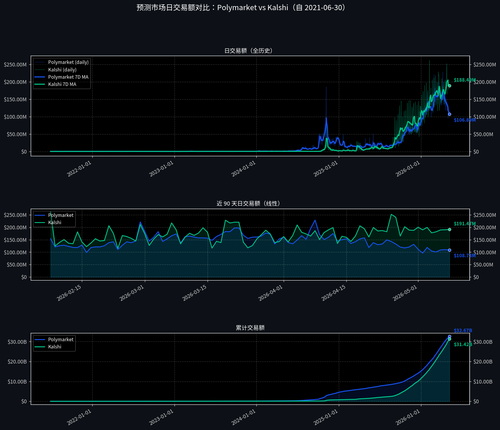500x430 pixels.
Task: Click green Kalshi latest-value annotation in full-history chart
Action: pos(465,80)
